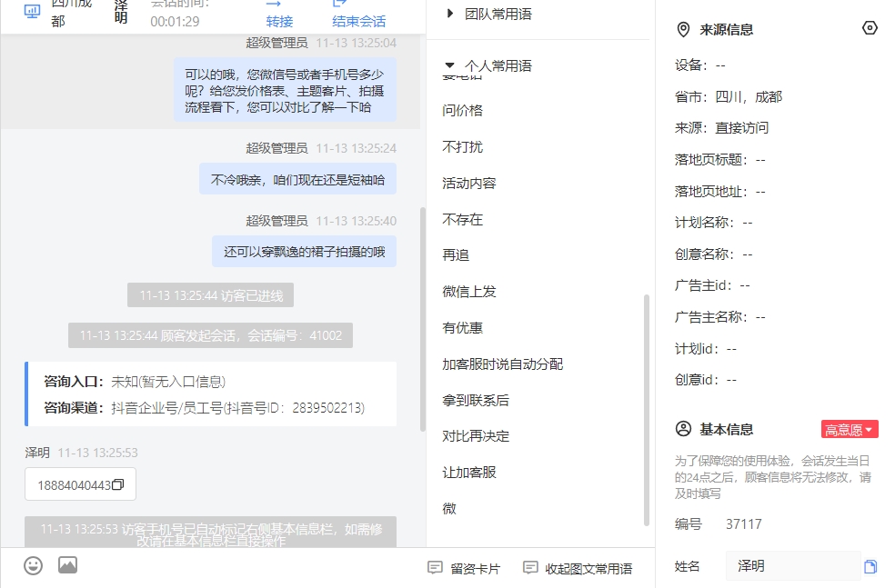Select the 有优惠 quick phrase

coord(462,328)
